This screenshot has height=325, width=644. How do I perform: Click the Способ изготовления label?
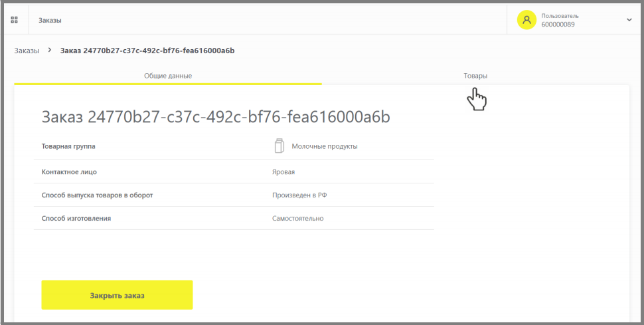point(76,218)
